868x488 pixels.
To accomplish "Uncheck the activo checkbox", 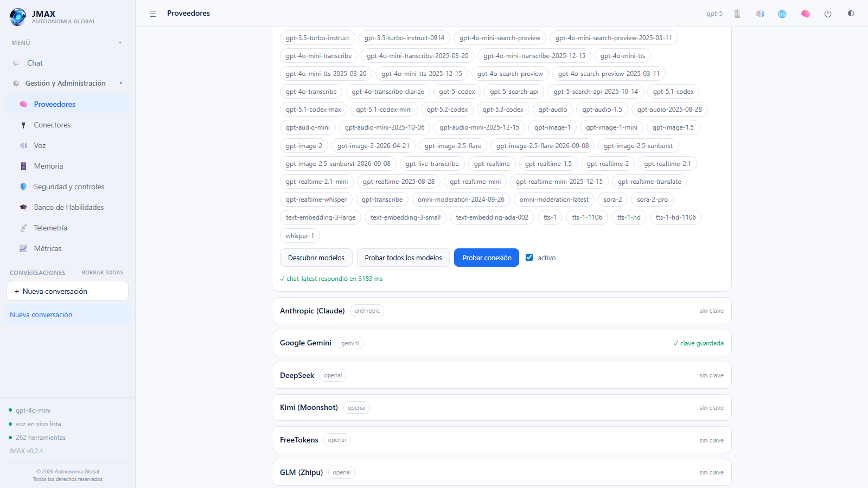I will click(x=529, y=258).
